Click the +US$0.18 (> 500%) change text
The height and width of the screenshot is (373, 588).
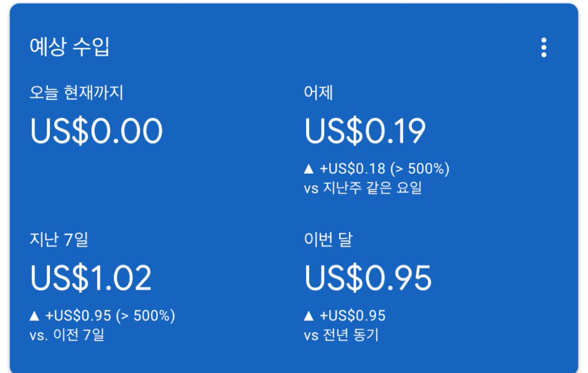(x=384, y=170)
